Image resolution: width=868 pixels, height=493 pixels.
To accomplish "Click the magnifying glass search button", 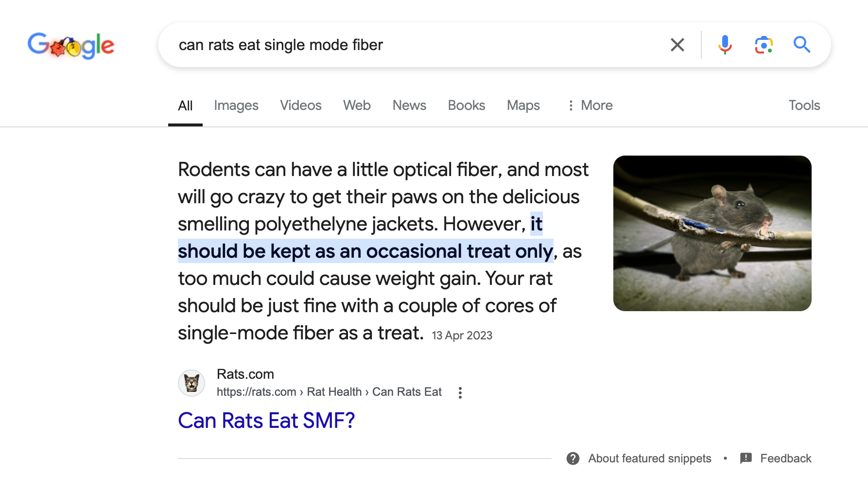I will pyautogui.click(x=802, y=45).
